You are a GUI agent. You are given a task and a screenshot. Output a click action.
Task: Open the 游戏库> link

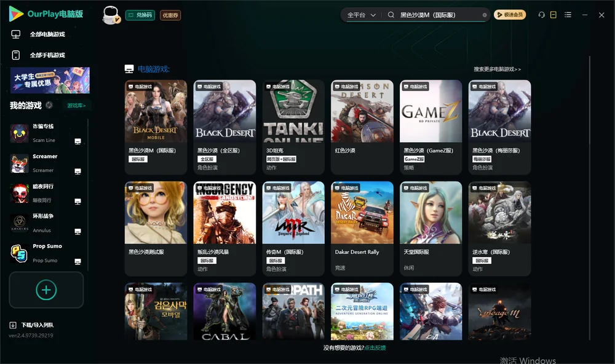76,106
